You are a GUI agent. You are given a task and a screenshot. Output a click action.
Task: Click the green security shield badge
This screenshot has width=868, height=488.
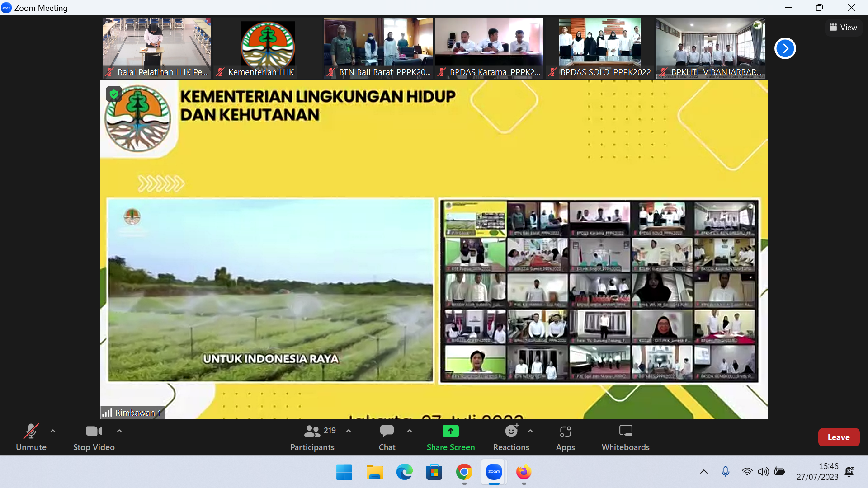tap(114, 94)
